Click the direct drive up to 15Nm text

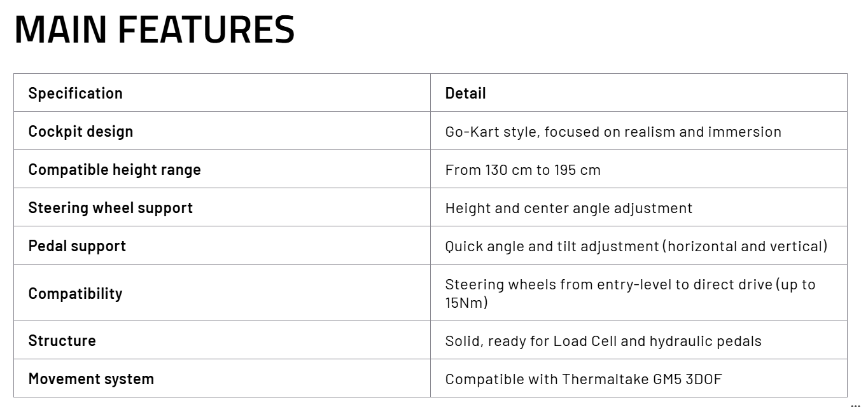[630, 293]
